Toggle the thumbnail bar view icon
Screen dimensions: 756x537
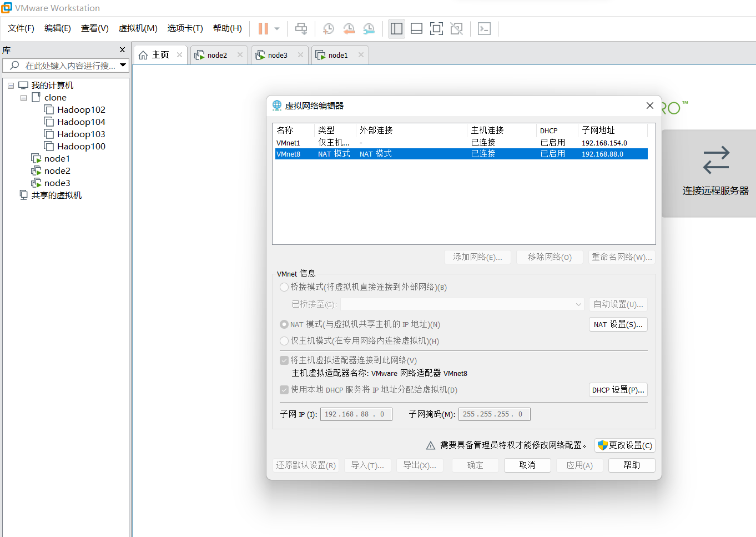click(416, 28)
